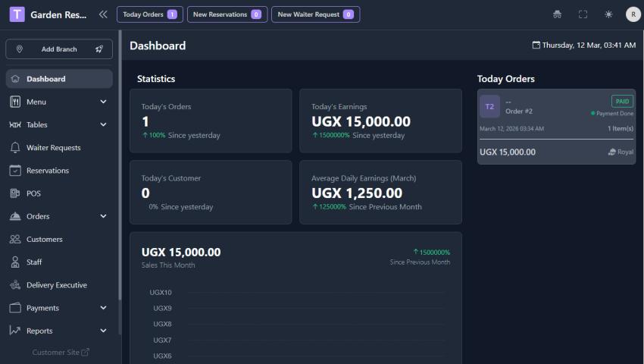Expand the Tables submenu arrow
Image resolution: width=644 pixels, height=364 pixels.
point(103,125)
